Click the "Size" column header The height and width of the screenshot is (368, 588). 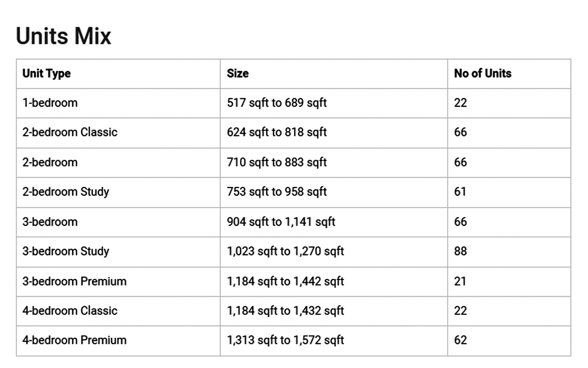[x=238, y=74]
